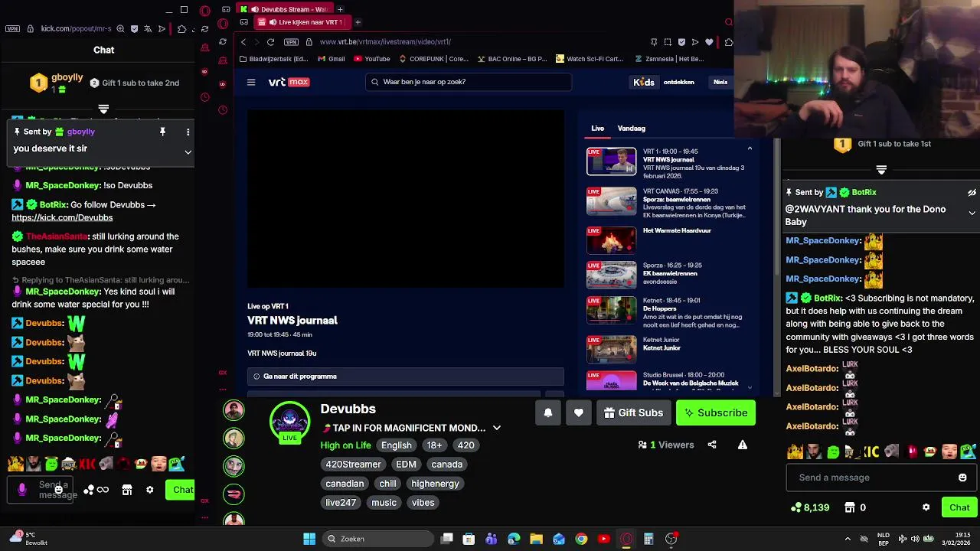Open Chrome from the taskbar
Viewport: 980px width, 551px height.
(x=581, y=539)
